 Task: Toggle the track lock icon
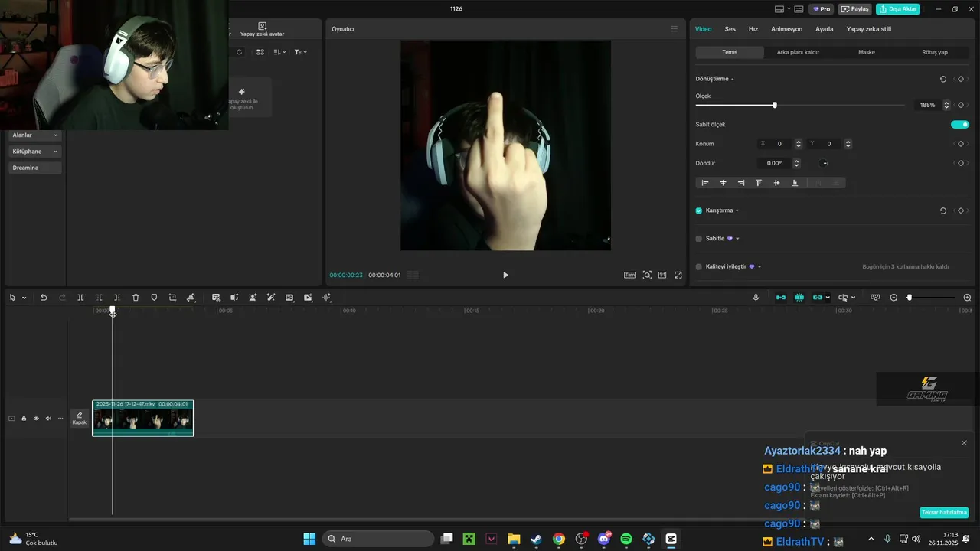pyautogui.click(x=24, y=419)
